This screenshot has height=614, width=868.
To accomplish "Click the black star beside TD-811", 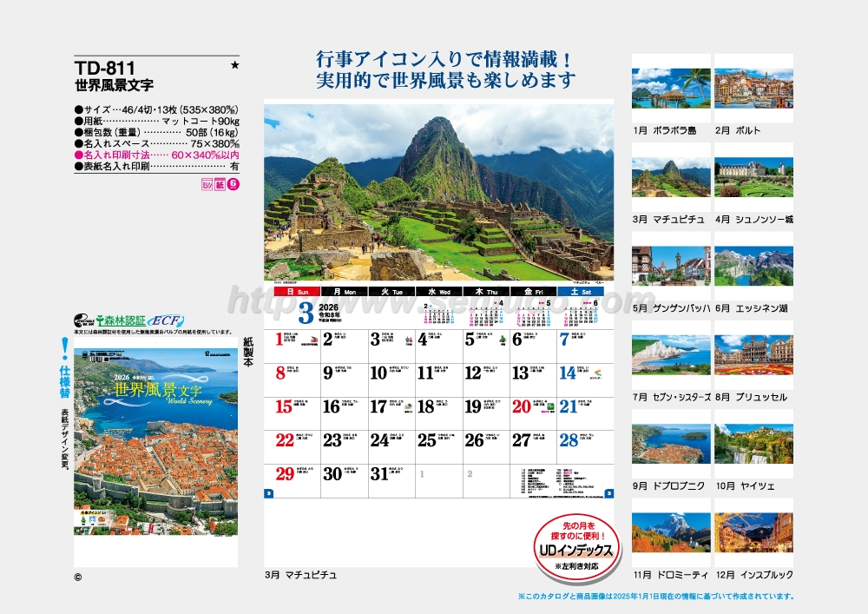I will [233, 66].
